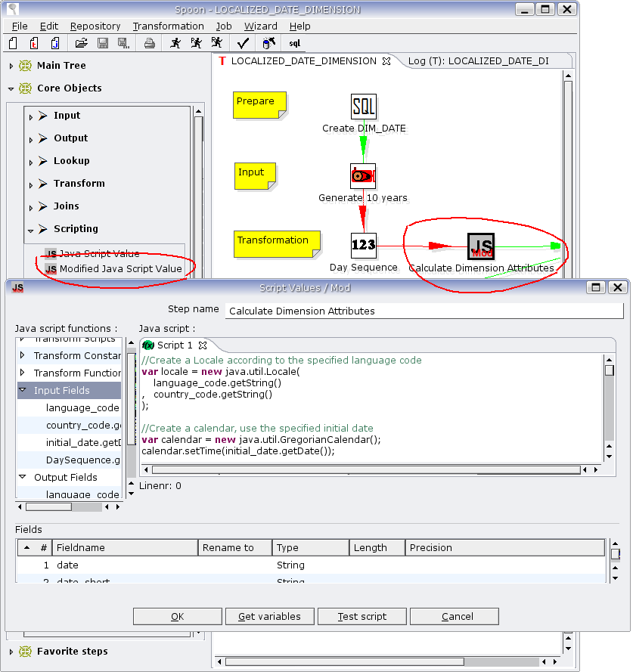Image resolution: width=633 pixels, height=672 pixels.
Task: Click the Step name input field
Action: (x=424, y=311)
